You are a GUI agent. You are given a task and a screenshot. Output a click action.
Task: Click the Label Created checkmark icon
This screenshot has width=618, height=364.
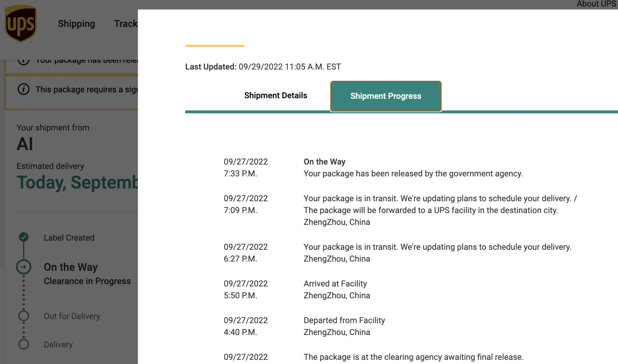pyautogui.click(x=24, y=237)
